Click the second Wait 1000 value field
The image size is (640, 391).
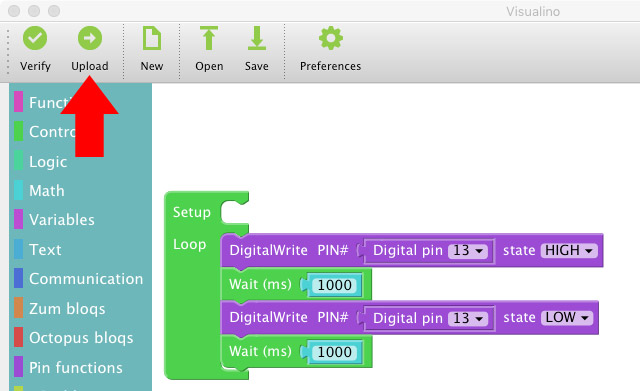335,352
